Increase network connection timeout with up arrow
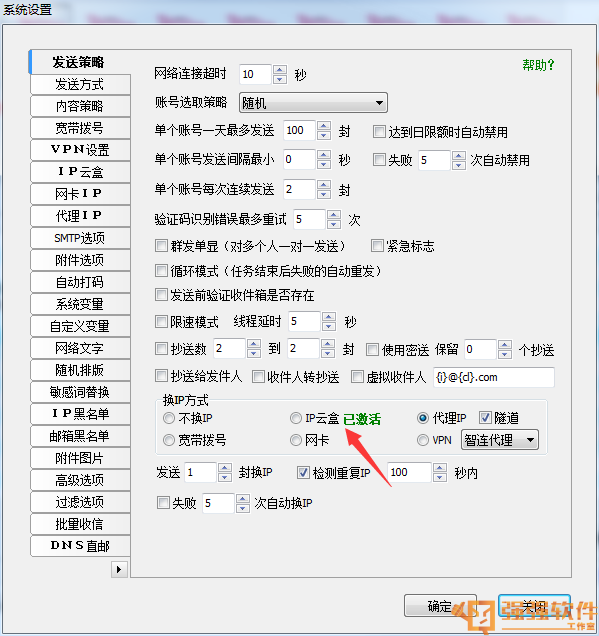Viewport: 599px width, 636px height. click(x=279, y=69)
